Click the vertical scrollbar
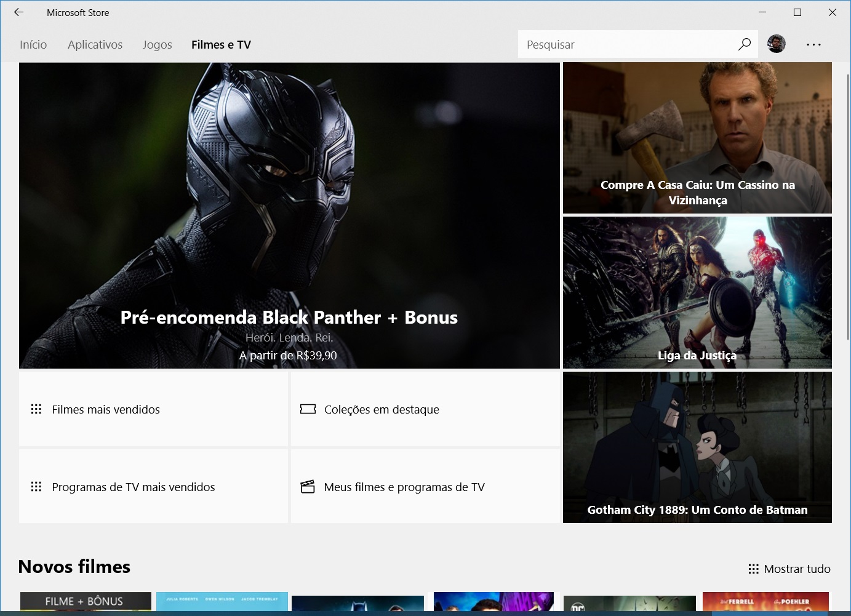The height and width of the screenshot is (616, 851). click(848, 206)
